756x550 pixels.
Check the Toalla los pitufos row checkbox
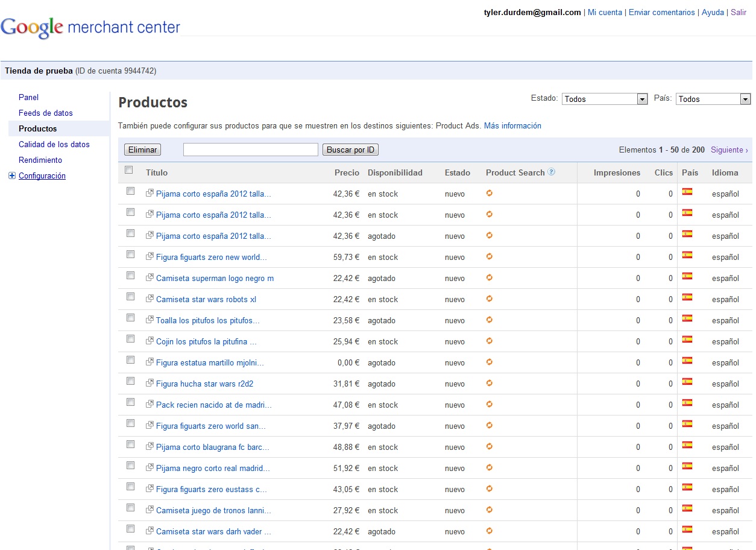tap(130, 318)
